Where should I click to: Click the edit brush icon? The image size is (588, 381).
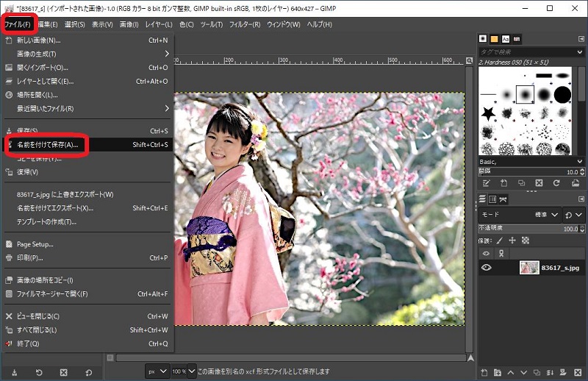[x=486, y=183]
